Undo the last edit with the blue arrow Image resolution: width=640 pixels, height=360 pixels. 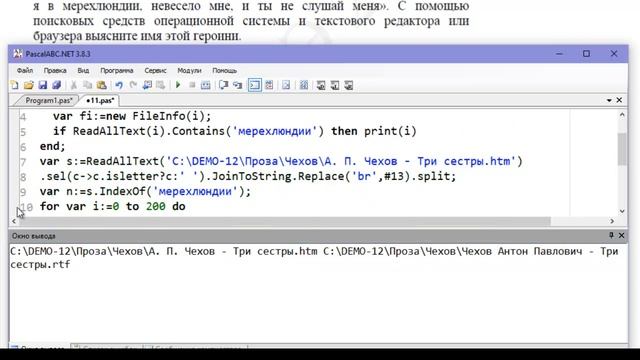point(119,85)
